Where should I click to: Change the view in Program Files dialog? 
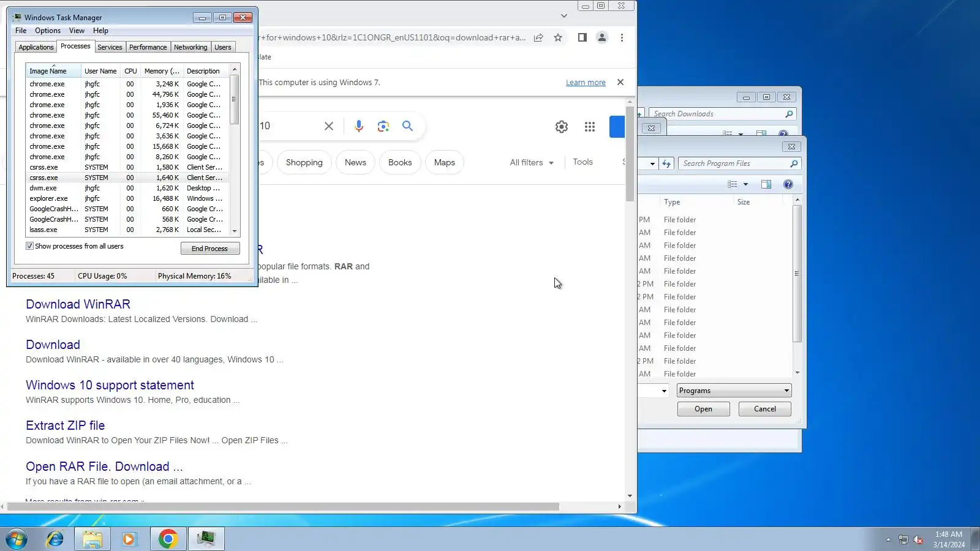coord(733,184)
